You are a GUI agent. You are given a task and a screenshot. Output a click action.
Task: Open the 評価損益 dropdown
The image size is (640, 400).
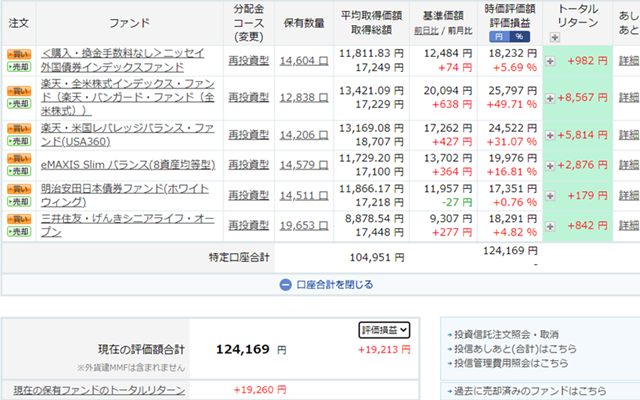[384, 329]
